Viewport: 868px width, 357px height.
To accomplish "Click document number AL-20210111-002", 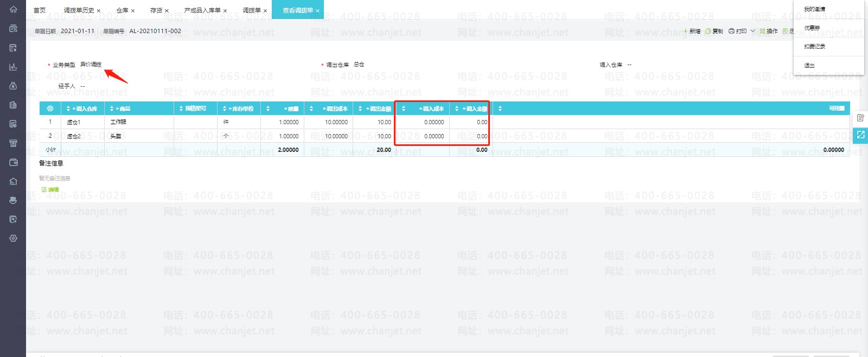I will pos(155,31).
